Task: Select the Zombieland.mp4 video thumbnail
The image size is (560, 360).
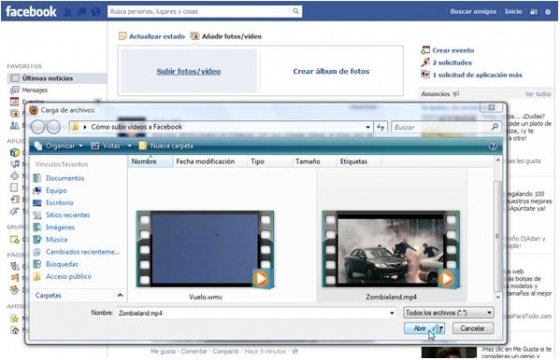Action: coord(391,249)
